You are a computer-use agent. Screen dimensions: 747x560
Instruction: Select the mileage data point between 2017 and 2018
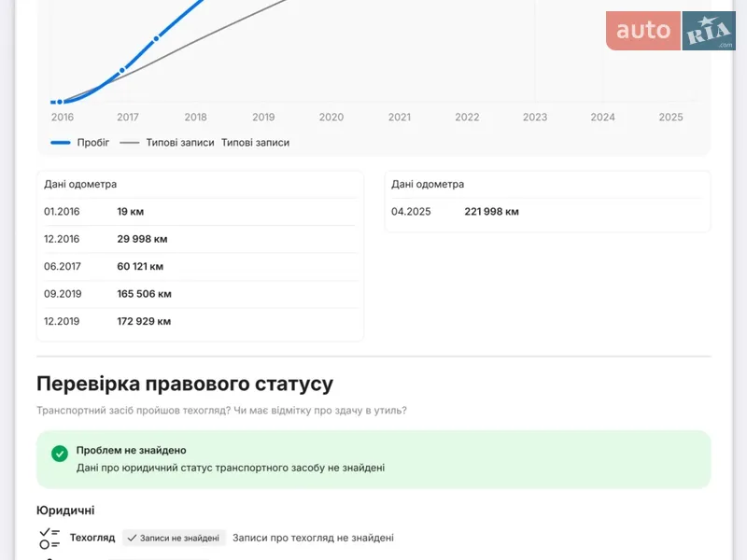point(156,38)
